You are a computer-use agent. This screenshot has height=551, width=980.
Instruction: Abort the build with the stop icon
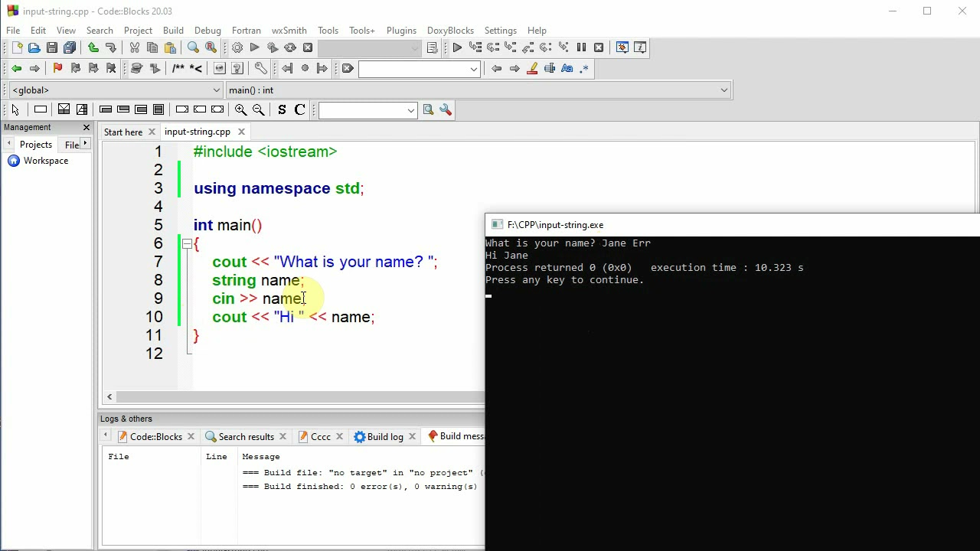point(308,47)
